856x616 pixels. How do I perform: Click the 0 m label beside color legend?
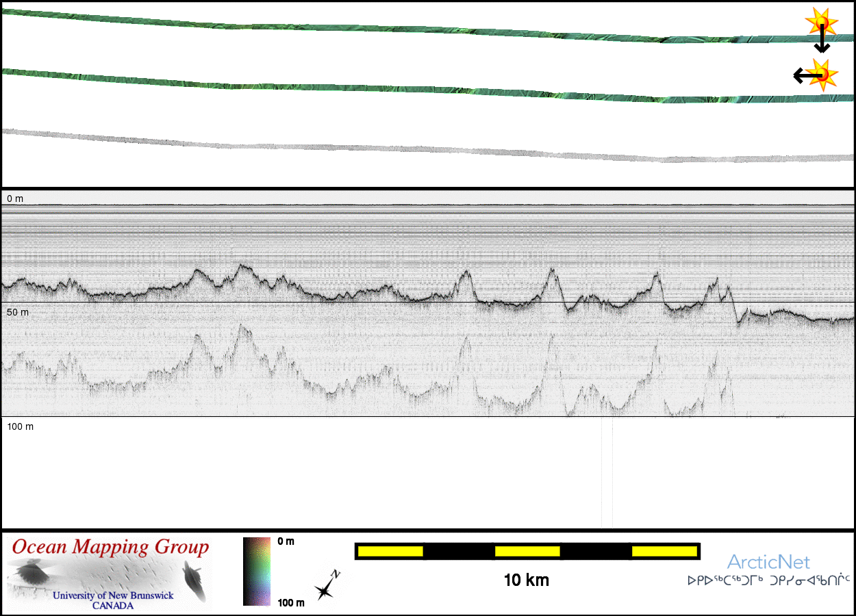coord(286,541)
